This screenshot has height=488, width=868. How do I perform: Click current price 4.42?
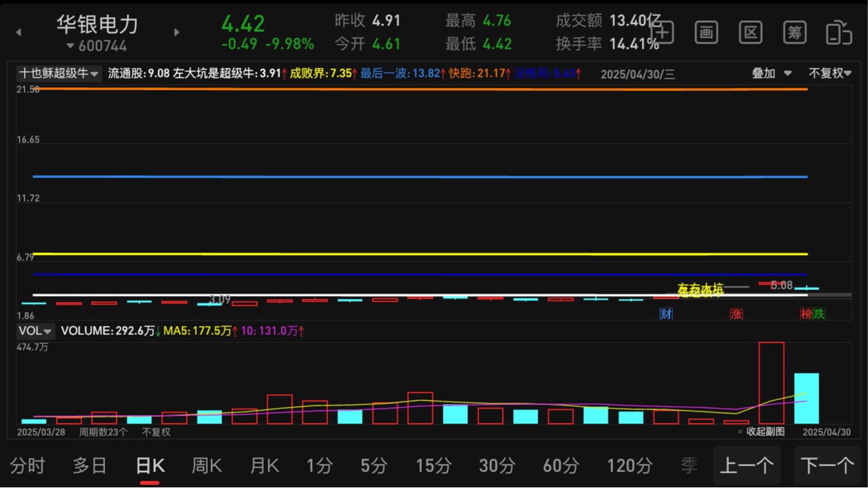click(243, 23)
